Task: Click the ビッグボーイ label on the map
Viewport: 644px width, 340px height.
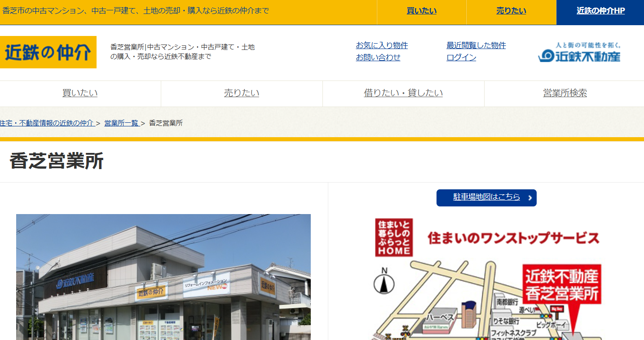Action: click(x=552, y=325)
